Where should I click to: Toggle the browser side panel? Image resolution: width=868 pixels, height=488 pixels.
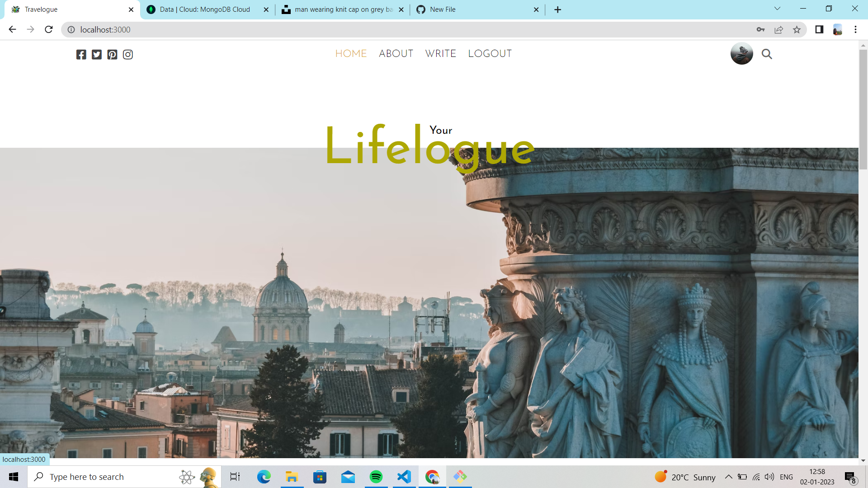[x=819, y=30]
